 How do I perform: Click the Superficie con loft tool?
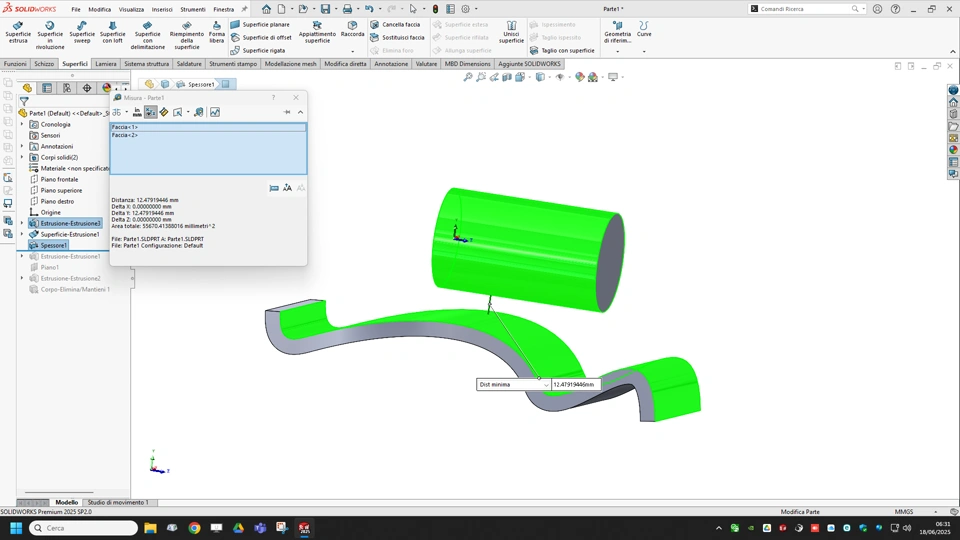coord(112,32)
